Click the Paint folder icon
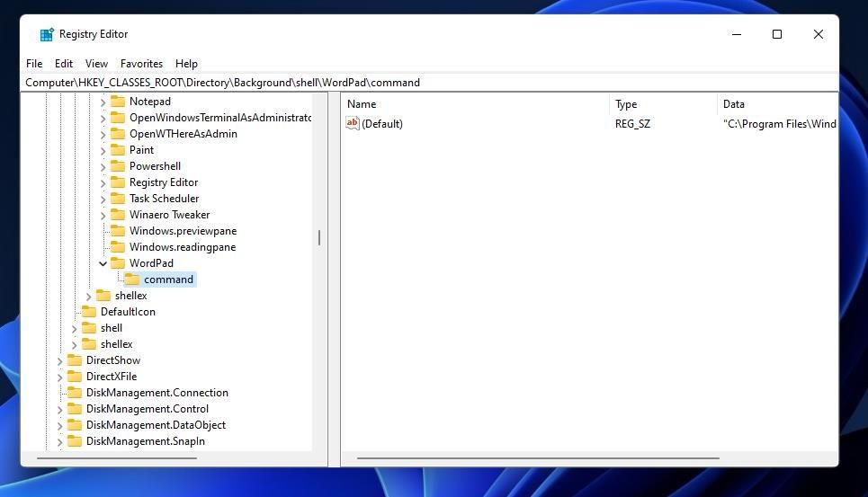The width and height of the screenshot is (868, 497). (117, 150)
